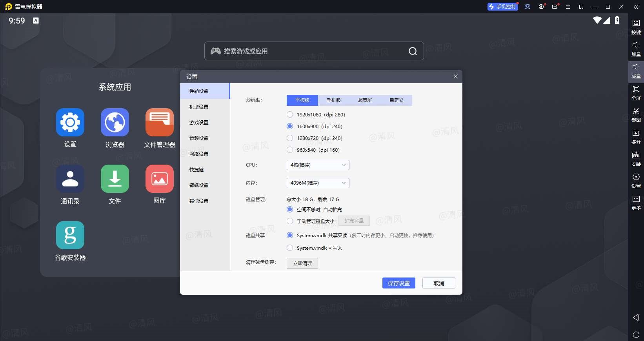
Task: Expand the CPU 4核 dropdown
Action: [x=318, y=165]
